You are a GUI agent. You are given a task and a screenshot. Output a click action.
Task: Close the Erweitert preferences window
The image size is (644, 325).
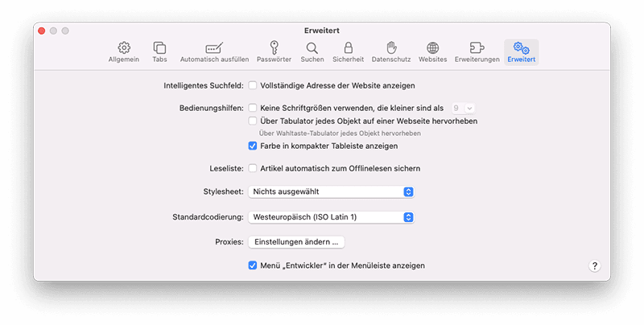[x=42, y=31]
